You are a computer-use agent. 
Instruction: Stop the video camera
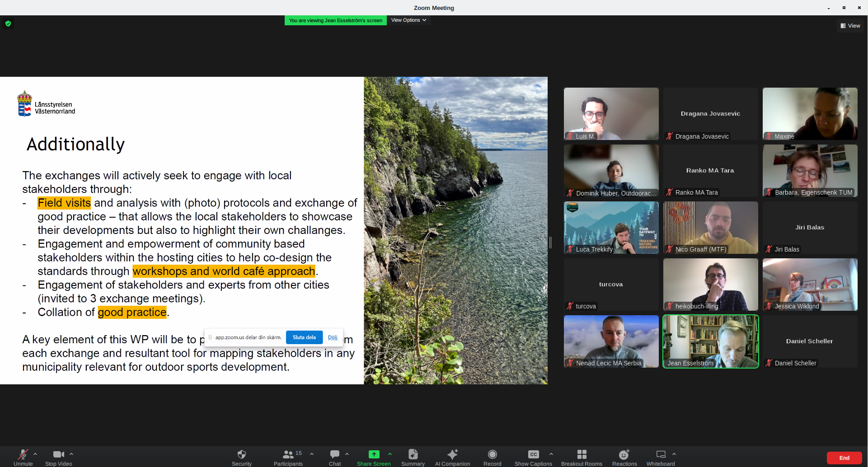[58, 454]
